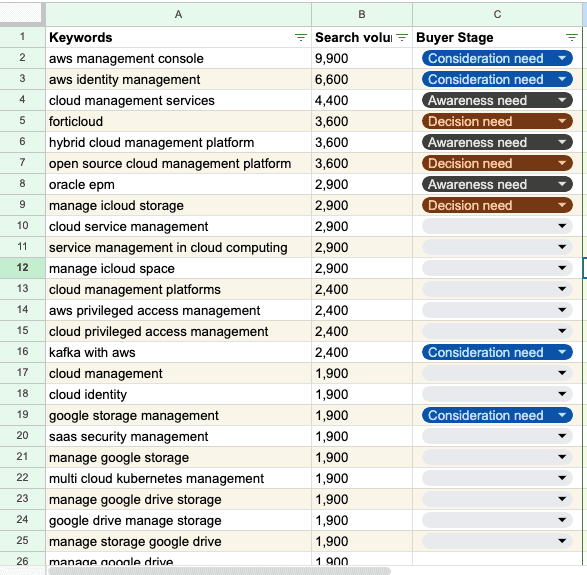Select column A header
Screen dimensions: 587x575
[x=179, y=15]
